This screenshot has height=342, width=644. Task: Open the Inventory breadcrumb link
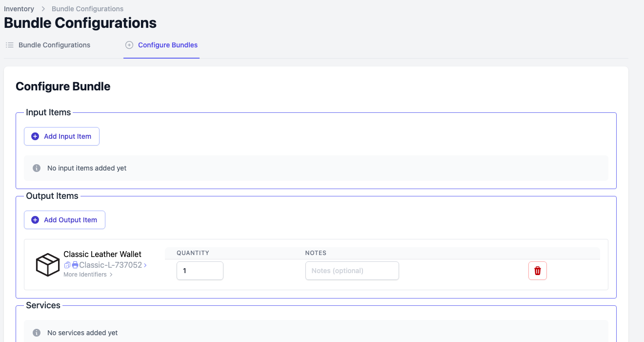[19, 9]
